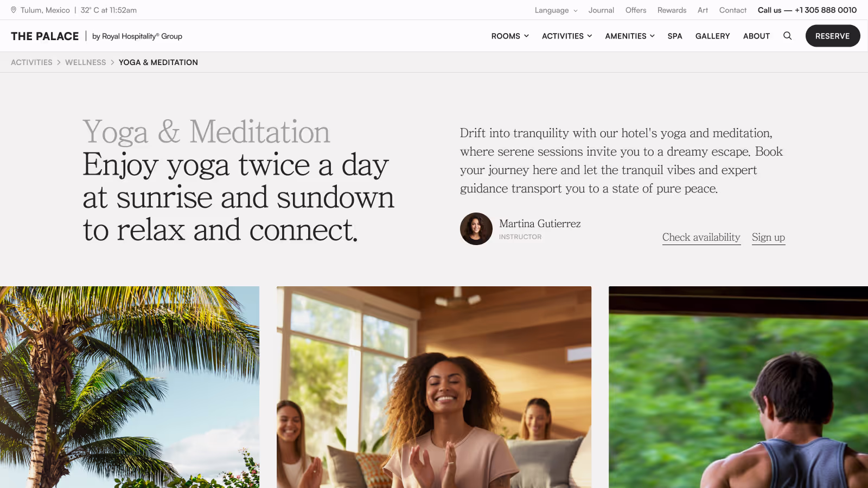Go to the WELLNESS breadcrumb

(86, 62)
